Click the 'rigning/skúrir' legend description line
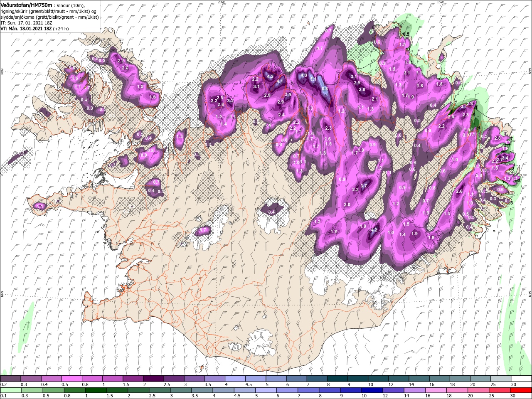The image size is (532, 399). (48, 11)
